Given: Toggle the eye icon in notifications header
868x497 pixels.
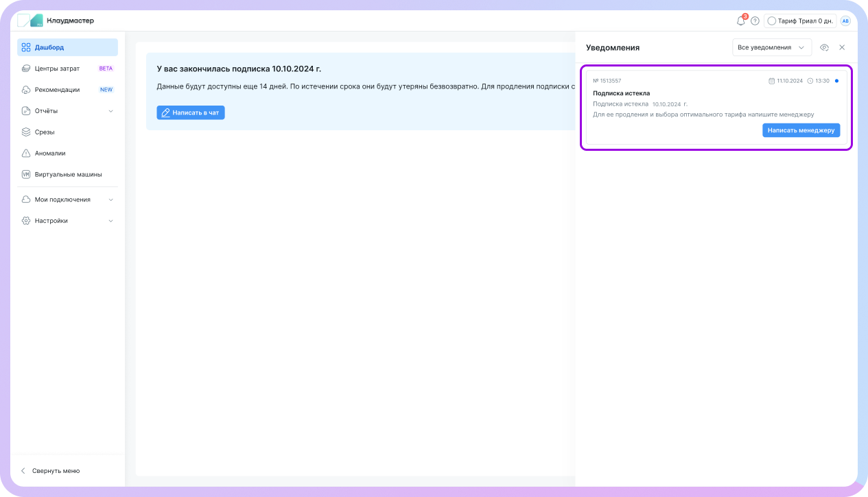Looking at the screenshot, I should click(825, 47).
